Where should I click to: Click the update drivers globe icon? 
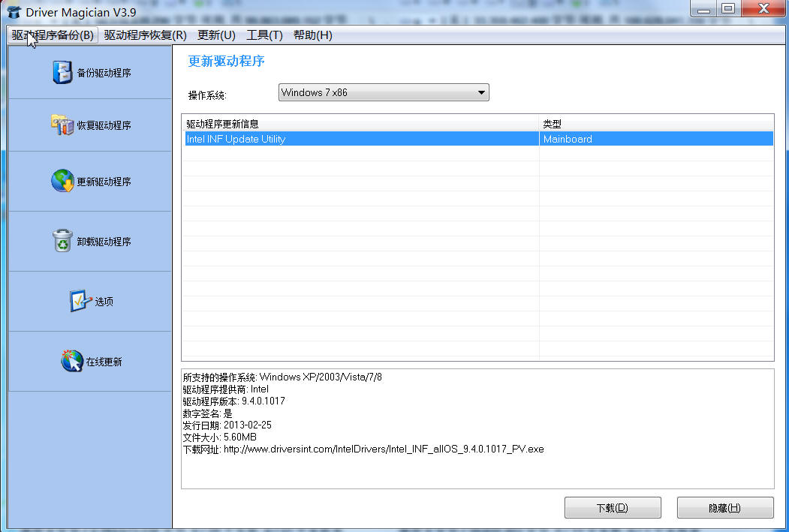pyautogui.click(x=62, y=181)
